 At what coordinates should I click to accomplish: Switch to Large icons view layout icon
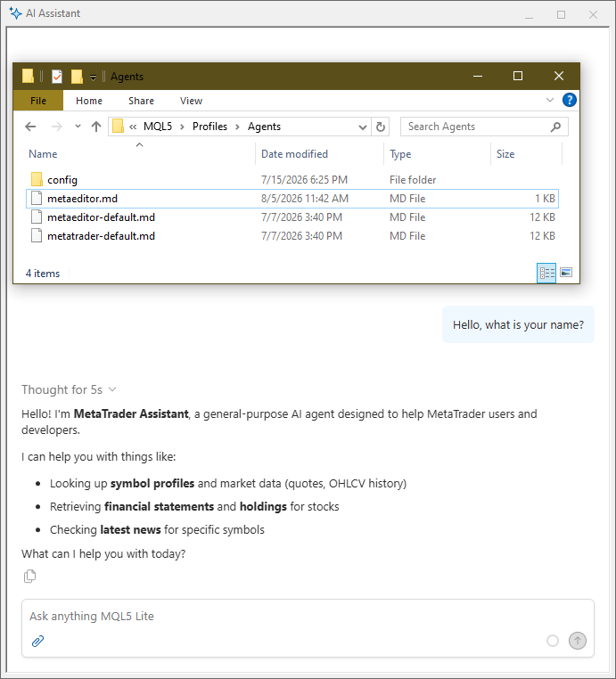pyautogui.click(x=566, y=273)
